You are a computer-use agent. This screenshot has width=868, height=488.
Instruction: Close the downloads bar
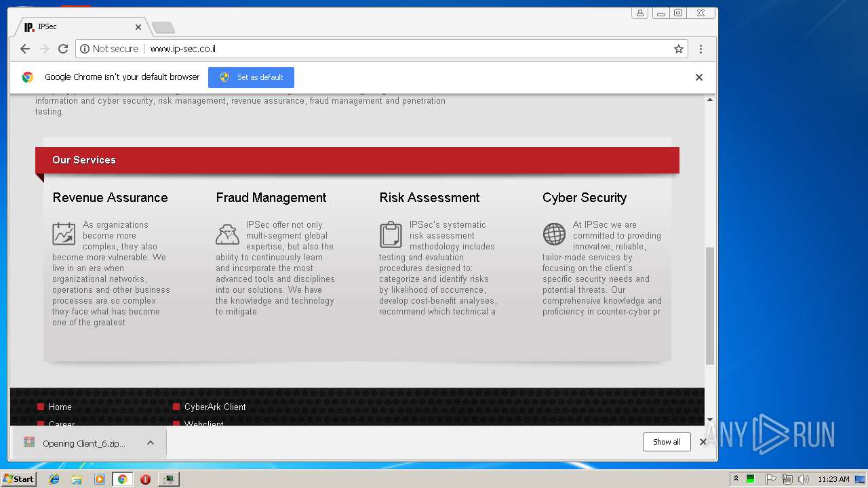pyautogui.click(x=703, y=442)
